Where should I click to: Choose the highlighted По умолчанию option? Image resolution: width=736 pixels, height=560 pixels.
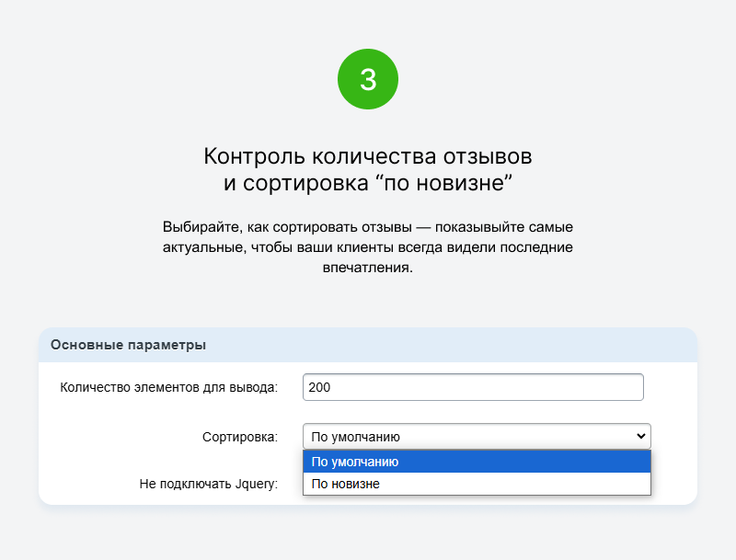click(477, 462)
